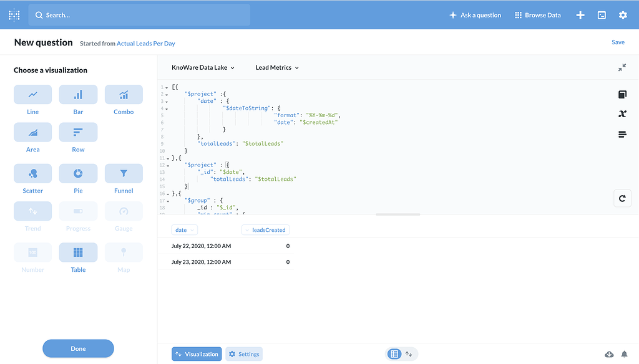Click Save link

(618, 42)
